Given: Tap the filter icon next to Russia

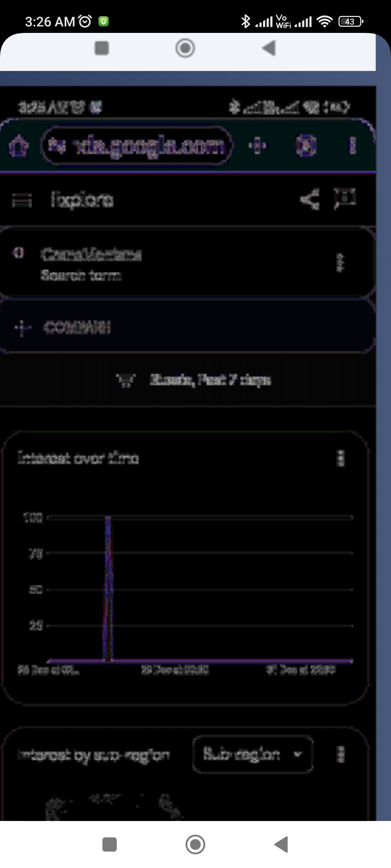Looking at the screenshot, I should 126,380.
